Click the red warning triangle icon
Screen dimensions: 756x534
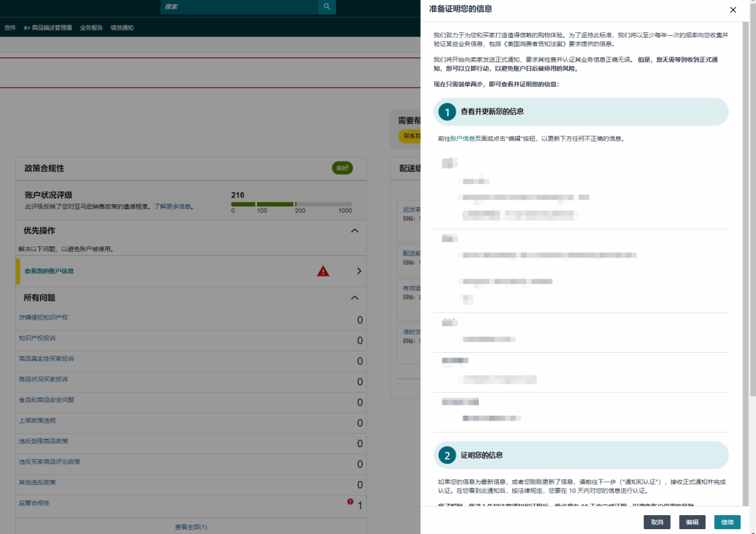(x=323, y=272)
